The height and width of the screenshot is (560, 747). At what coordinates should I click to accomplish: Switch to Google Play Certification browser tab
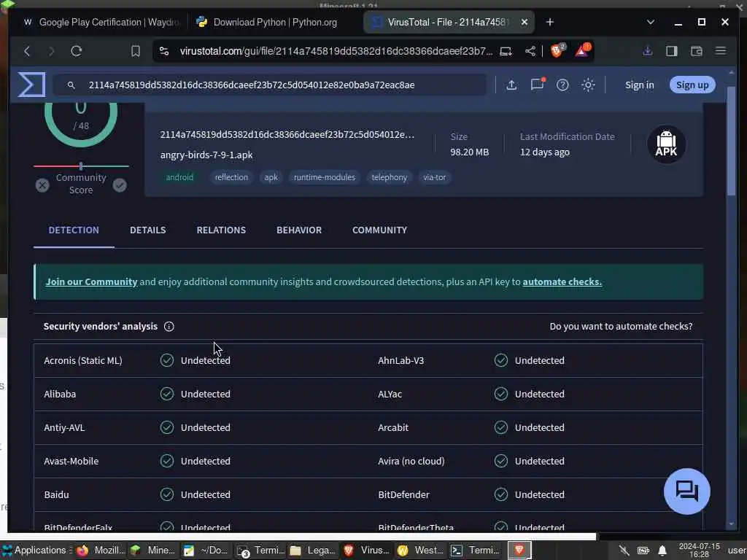[101, 23]
